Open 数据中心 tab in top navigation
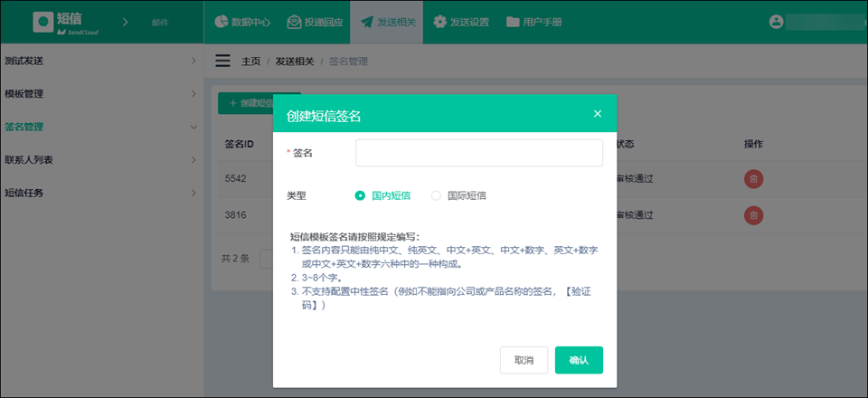868x398 pixels. 241,22
